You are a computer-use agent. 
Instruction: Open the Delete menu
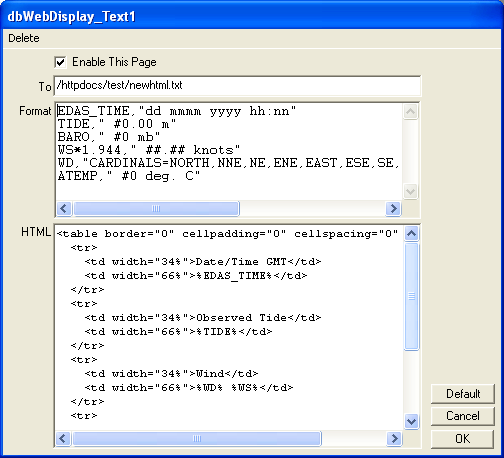24,38
